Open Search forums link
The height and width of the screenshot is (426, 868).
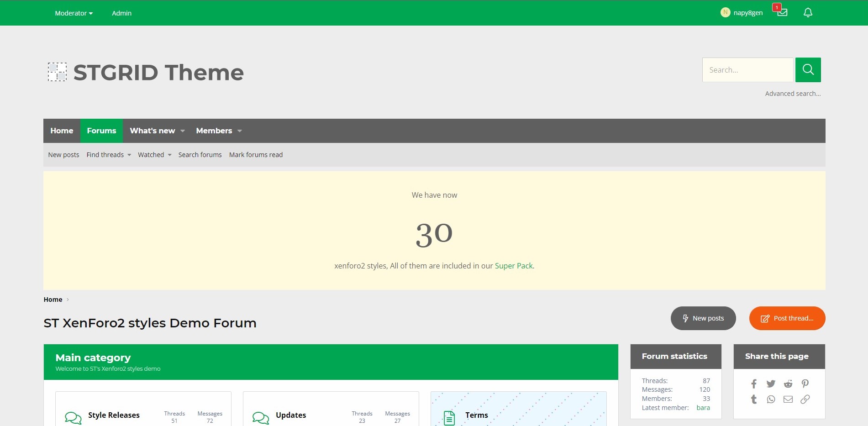[x=200, y=155]
